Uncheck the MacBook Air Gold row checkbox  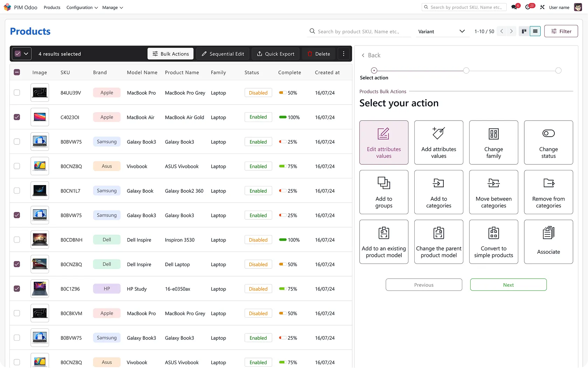tap(17, 117)
